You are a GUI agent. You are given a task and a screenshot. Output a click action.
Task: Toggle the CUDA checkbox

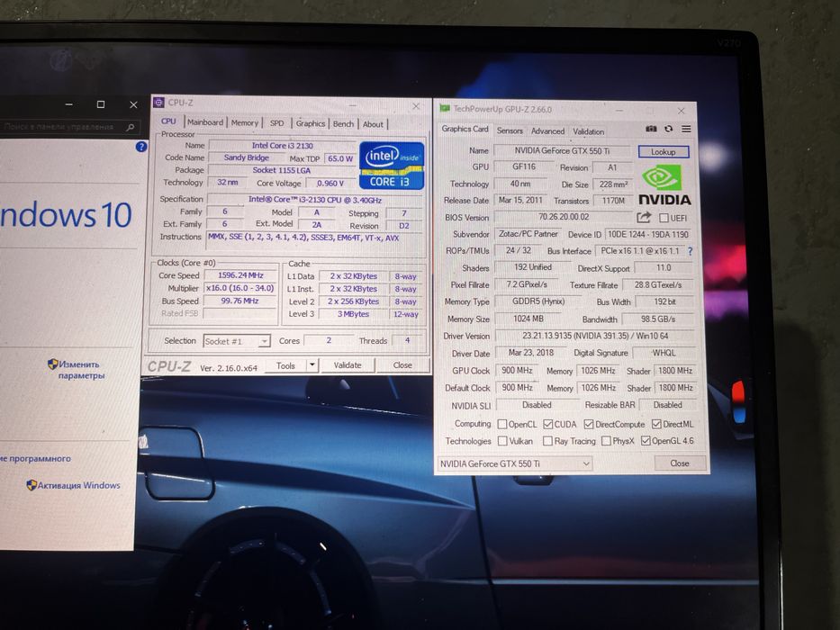(547, 424)
